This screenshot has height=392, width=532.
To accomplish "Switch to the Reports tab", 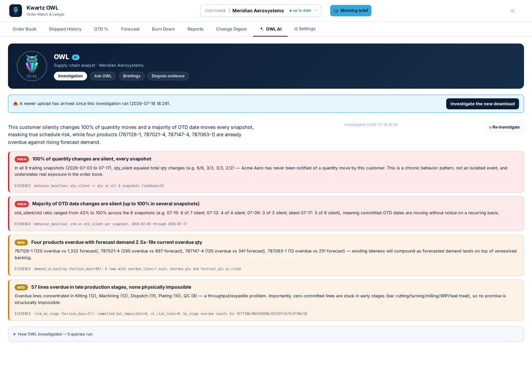I will click(x=196, y=29).
